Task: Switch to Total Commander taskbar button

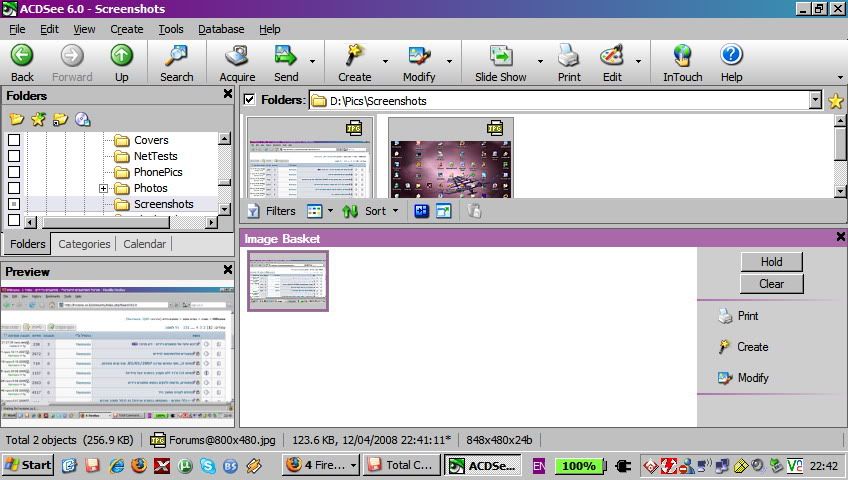Action: (401, 465)
